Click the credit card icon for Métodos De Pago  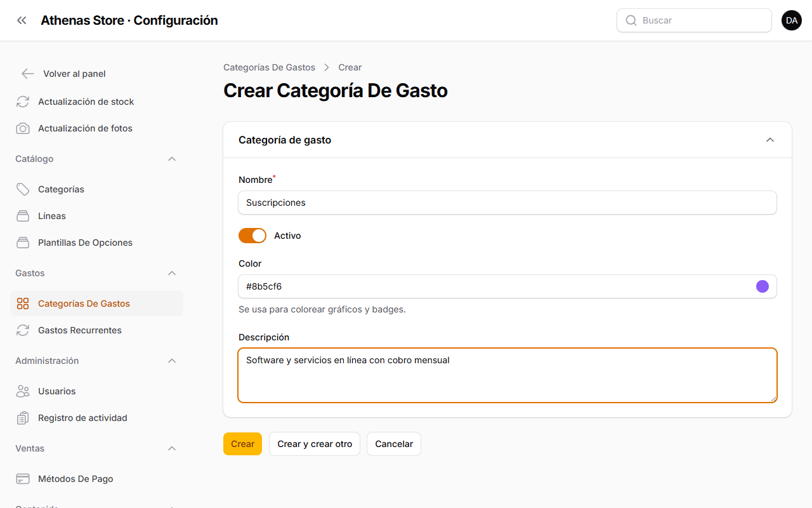pyautogui.click(x=23, y=479)
